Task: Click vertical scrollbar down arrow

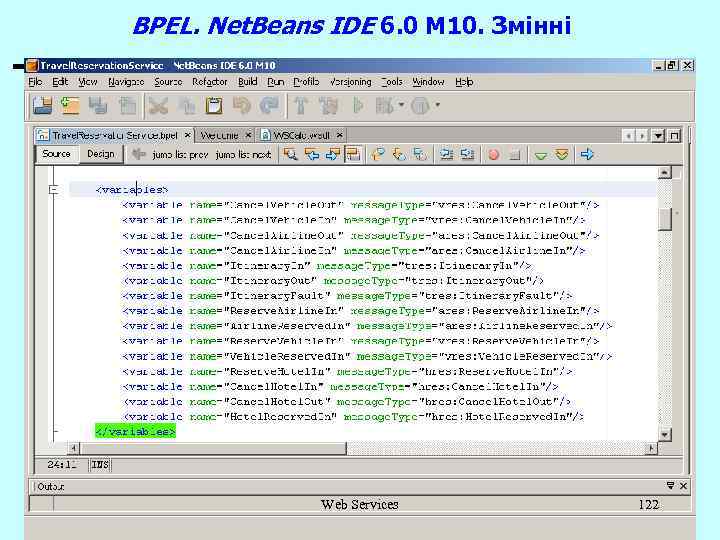Action: [664, 434]
